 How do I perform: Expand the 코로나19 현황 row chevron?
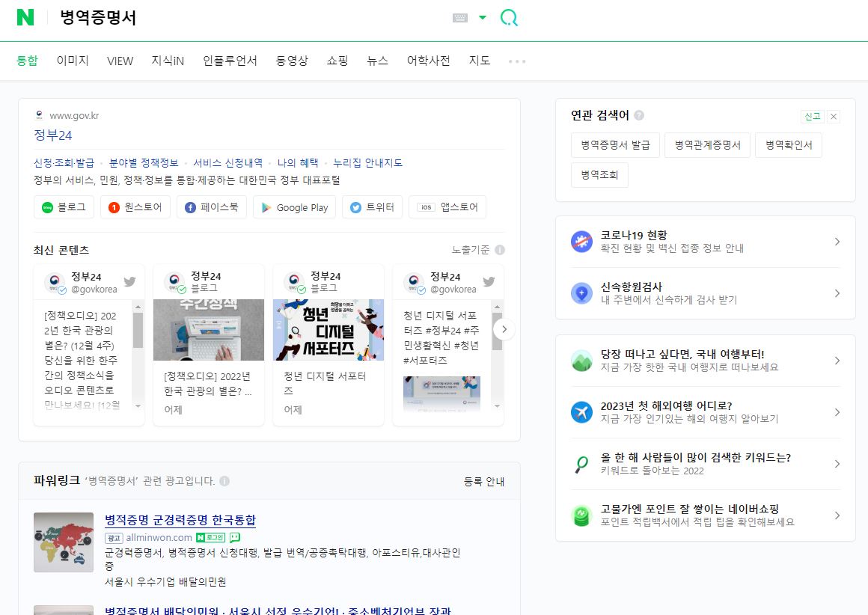point(837,242)
